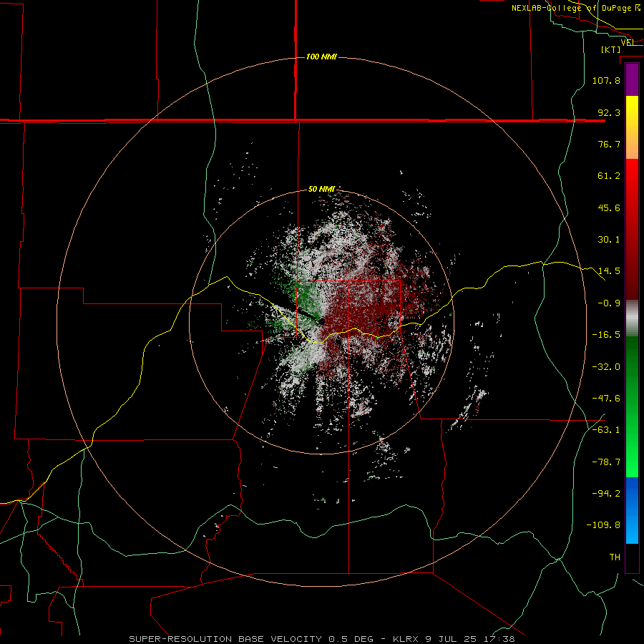
Task: Click the 92.3 scale value
Action: pos(609,112)
